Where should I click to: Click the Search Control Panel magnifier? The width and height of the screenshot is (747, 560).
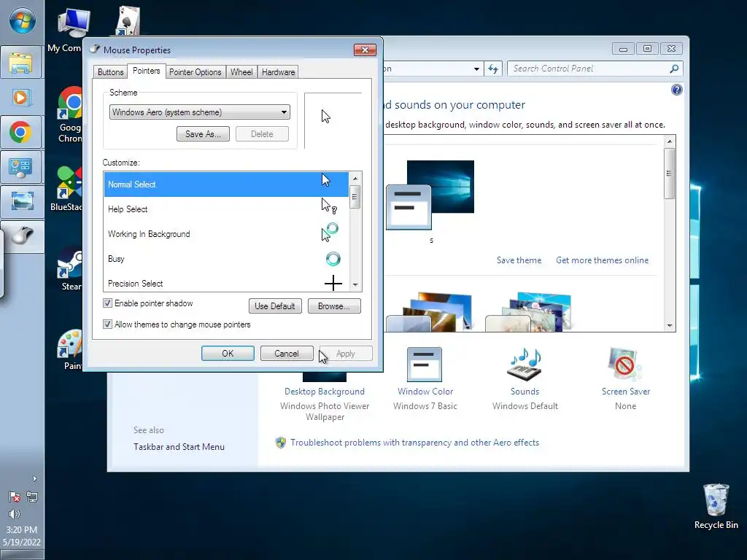(674, 69)
